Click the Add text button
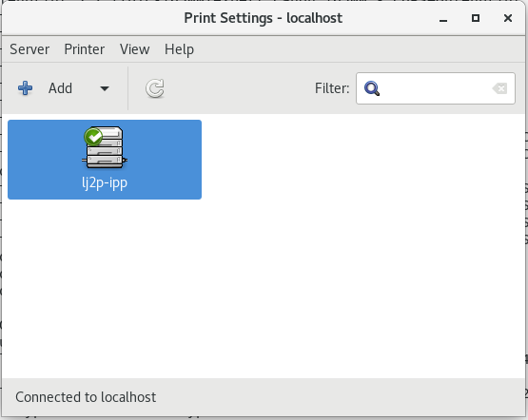Viewport: 528px width, 420px height. (60, 88)
